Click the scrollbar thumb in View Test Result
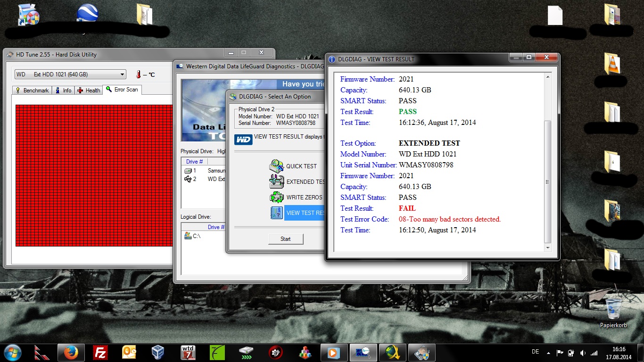This screenshot has width=644, height=362. (x=547, y=181)
